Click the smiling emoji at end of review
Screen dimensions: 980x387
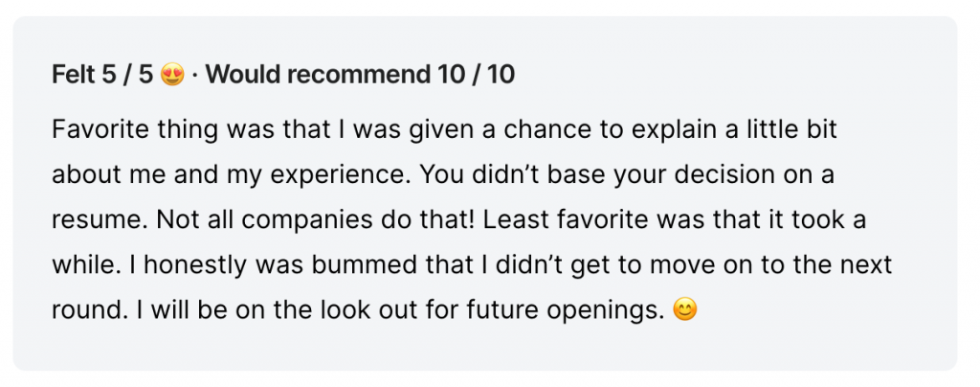point(684,310)
